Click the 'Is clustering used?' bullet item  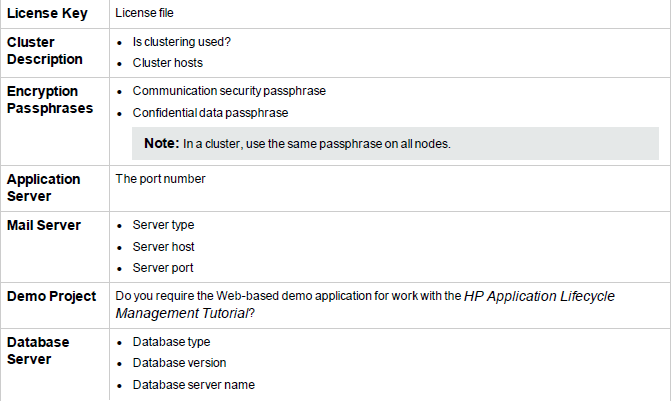[181, 42]
